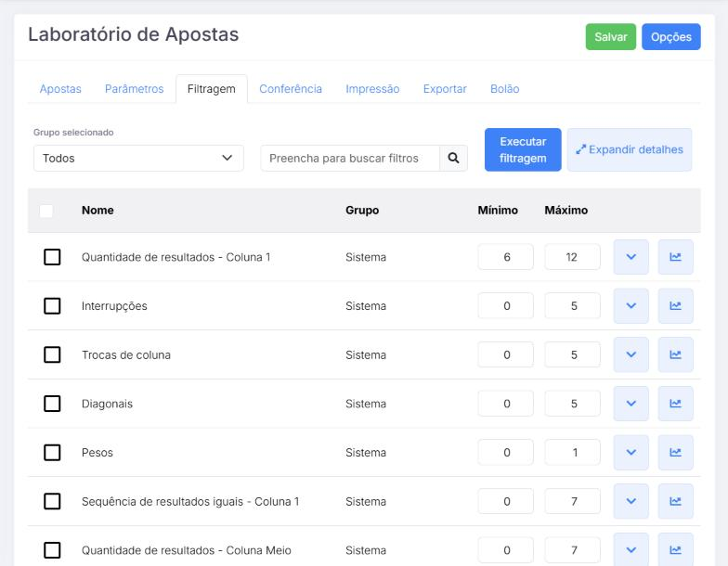The width and height of the screenshot is (728, 566).
Task: Click Executar filtragem button
Action: coord(523,150)
